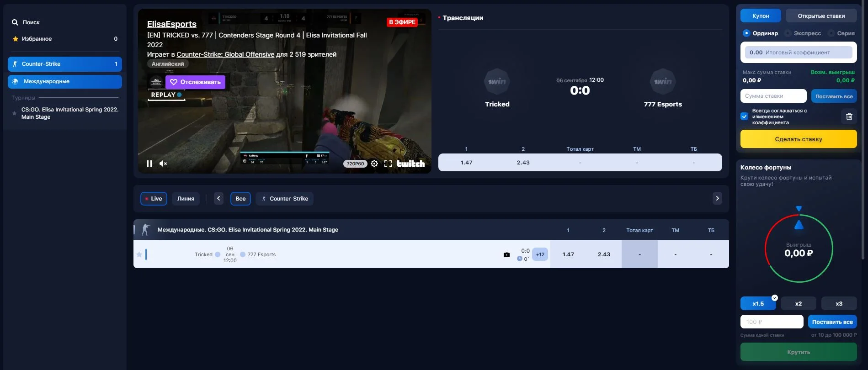Open the Twitch logo link
The image size is (868, 370).
410,164
